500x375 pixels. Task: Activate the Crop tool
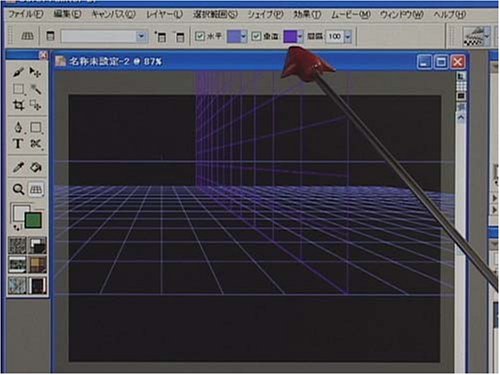pyautogui.click(x=18, y=105)
